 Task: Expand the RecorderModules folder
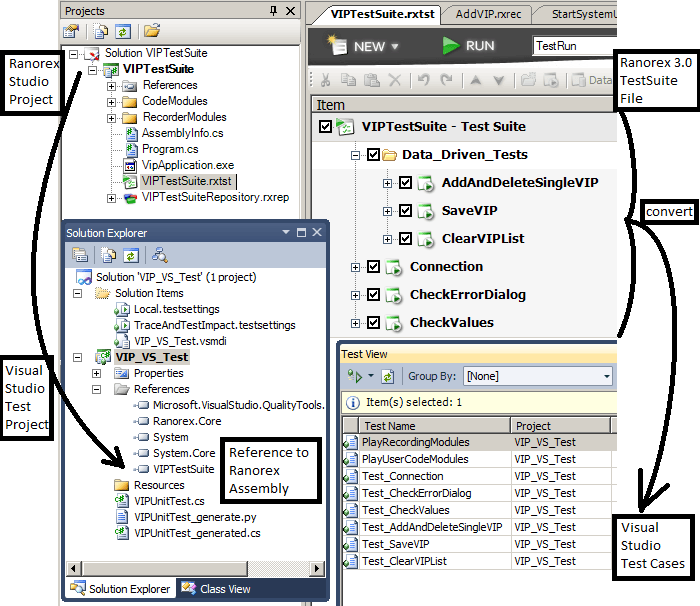click(x=111, y=118)
